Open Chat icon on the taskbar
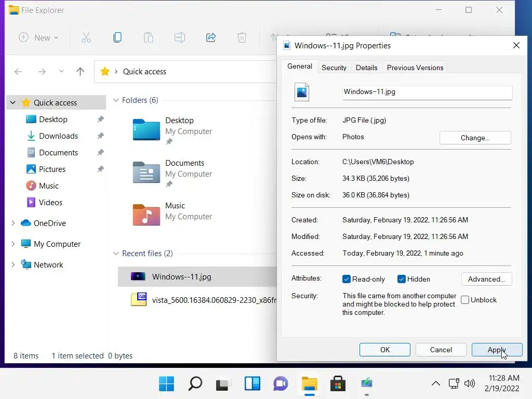Viewport: 532px width, 399px height. pos(281,384)
